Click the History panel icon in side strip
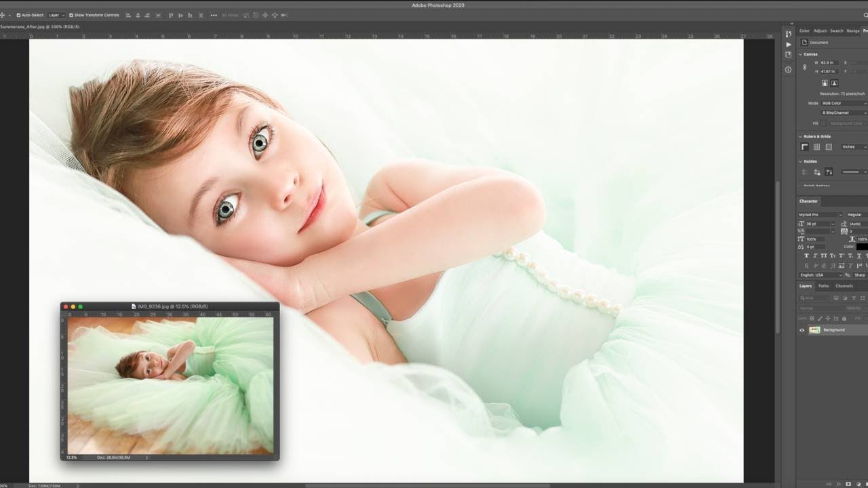This screenshot has width=868, height=488. pos(789,34)
